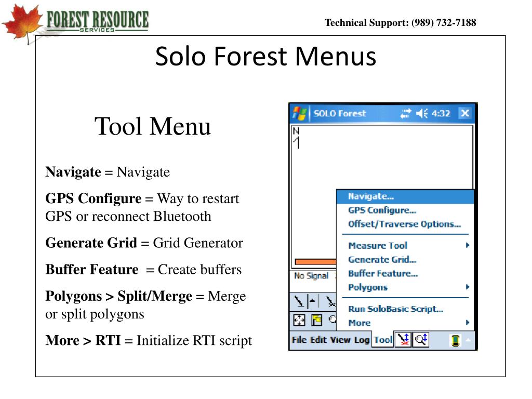Select Offset/Traverse Options... entry
This screenshot has width=532, height=399.
click(405, 224)
